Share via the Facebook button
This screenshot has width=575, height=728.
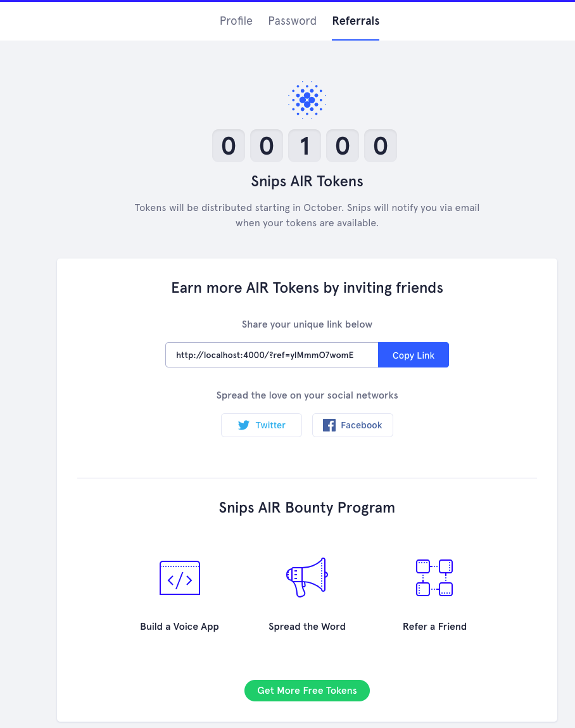[353, 425]
